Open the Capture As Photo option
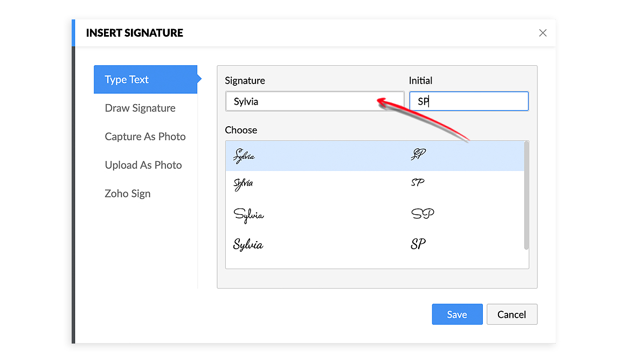 tap(145, 136)
